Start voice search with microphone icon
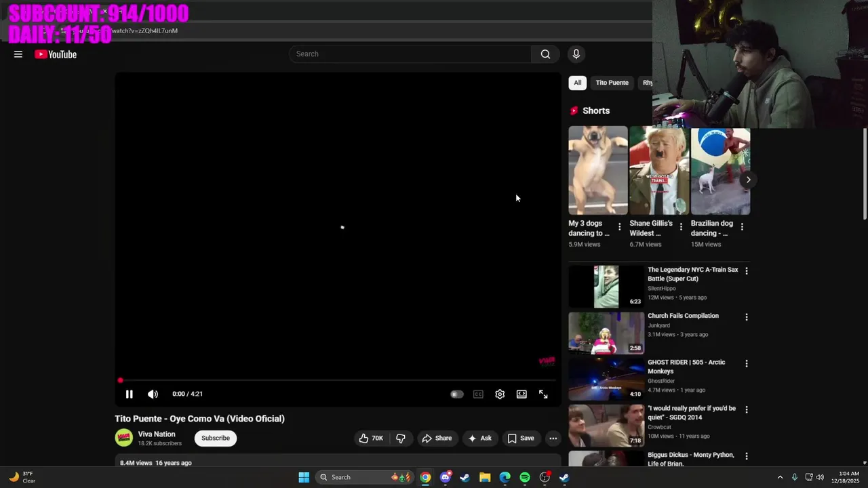The image size is (868, 488). pos(576,54)
